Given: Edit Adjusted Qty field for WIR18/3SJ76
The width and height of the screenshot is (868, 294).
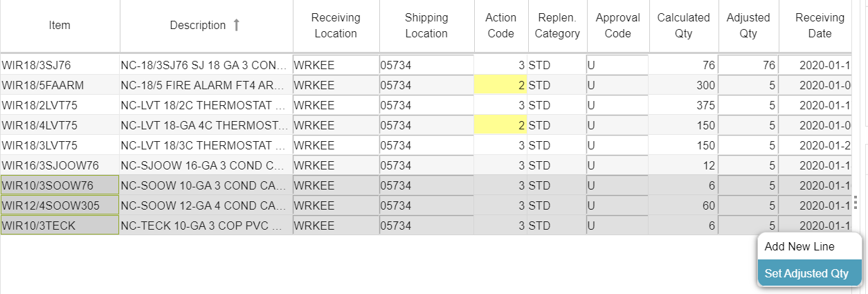Looking at the screenshot, I should 748,66.
